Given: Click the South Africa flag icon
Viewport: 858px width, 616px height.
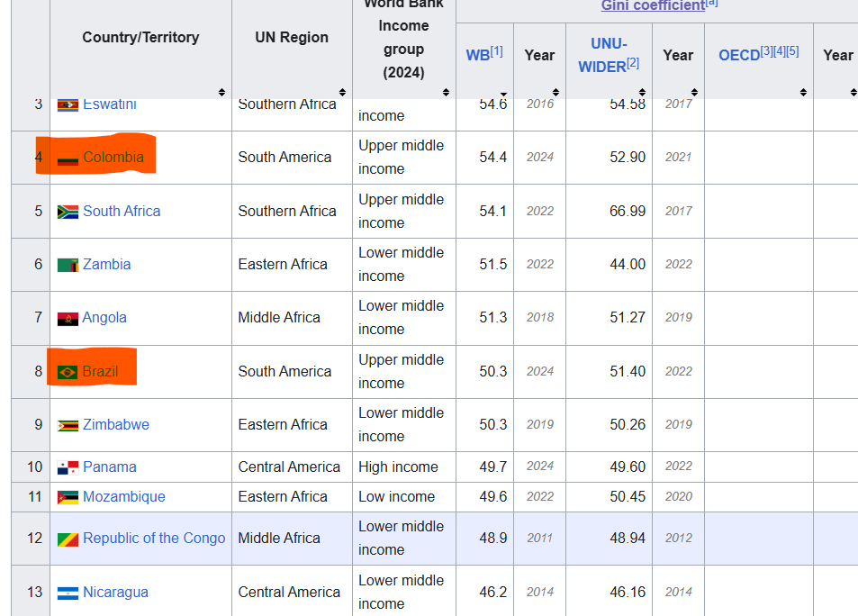Looking at the screenshot, I should click(x=68, y=212).
